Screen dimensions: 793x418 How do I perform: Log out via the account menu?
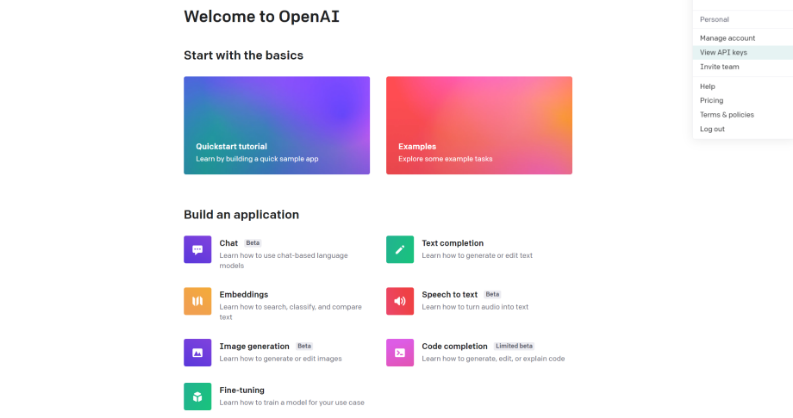[742, 129]
